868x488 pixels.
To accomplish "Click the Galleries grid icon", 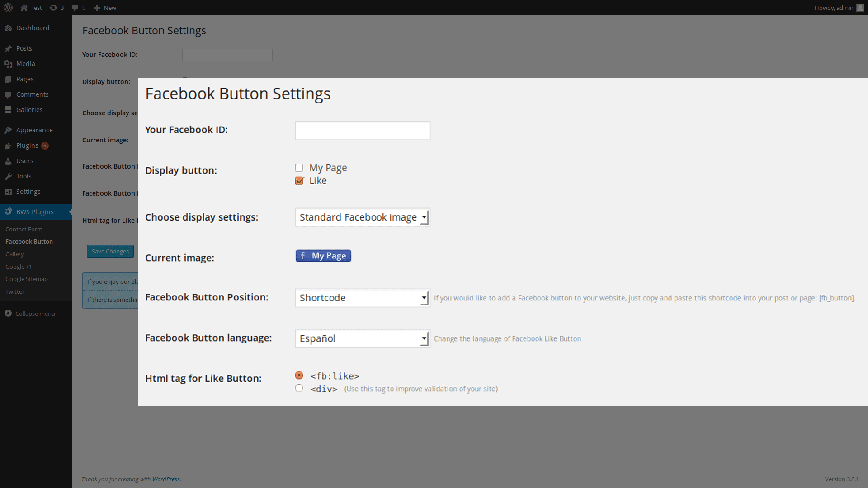I will point(8,110).
